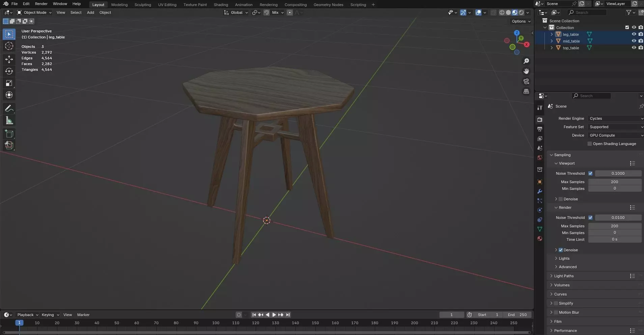Select the Move tool
The width and height of the screenshot is (644, 335).
click(9, 59)
